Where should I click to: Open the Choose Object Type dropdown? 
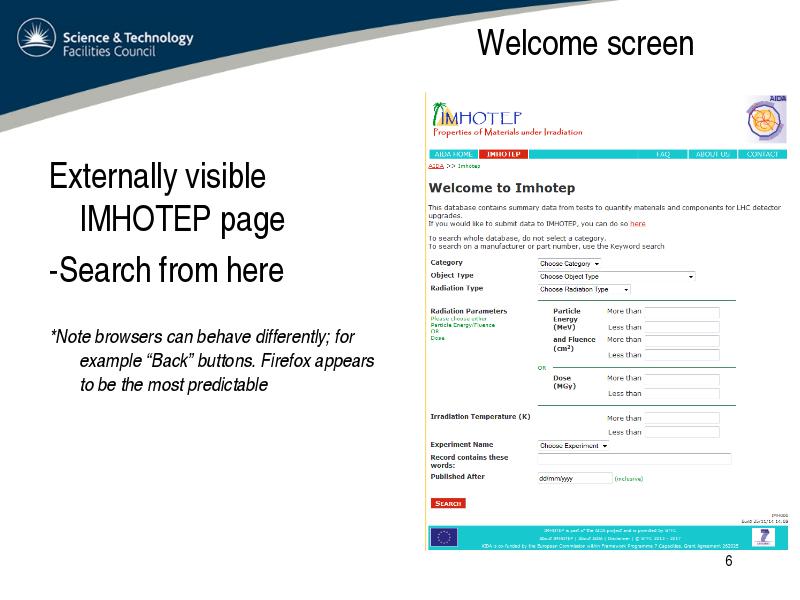(x=616, y=277)
